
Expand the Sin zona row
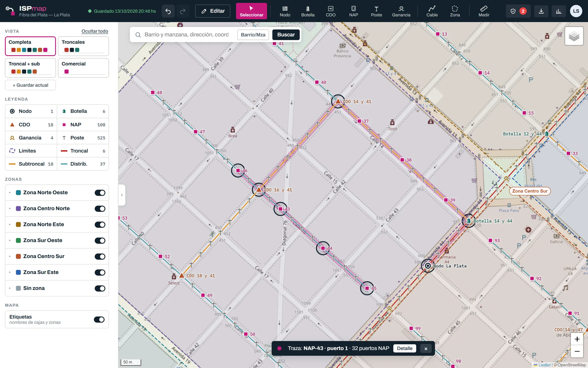pyautogui.click(x=10, y=288)
